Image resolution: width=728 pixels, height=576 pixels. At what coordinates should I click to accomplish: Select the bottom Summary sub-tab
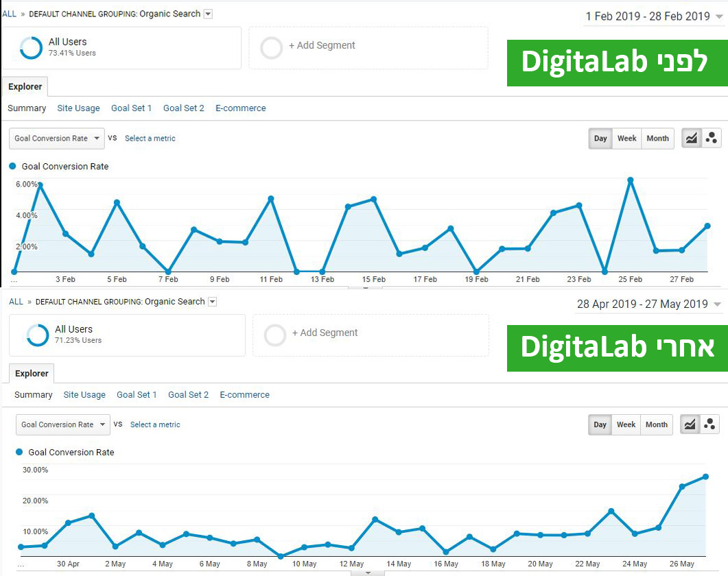point(34,394)
